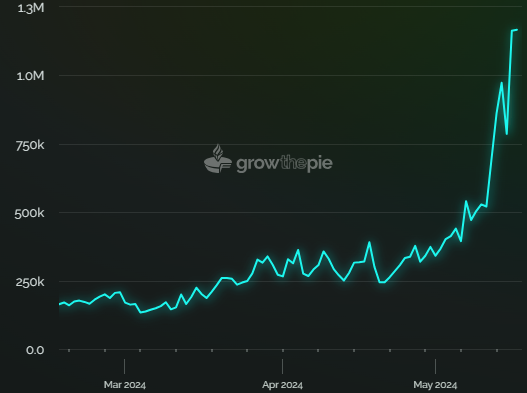Click the May 2024 x-axis label
Viewport: 527px width, 393px height.
click(x=435, y=385)
